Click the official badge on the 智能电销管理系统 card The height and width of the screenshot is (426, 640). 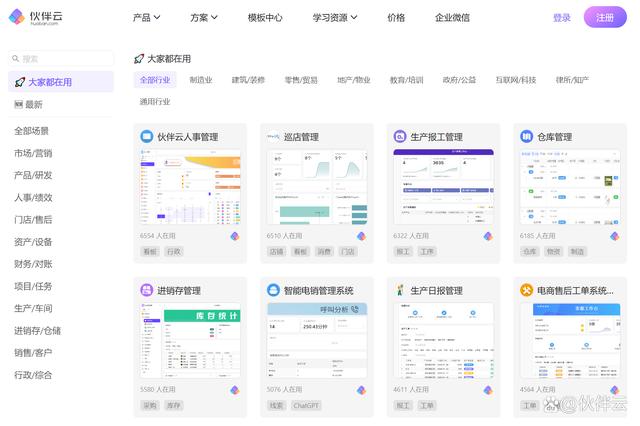tap(361, 390)
